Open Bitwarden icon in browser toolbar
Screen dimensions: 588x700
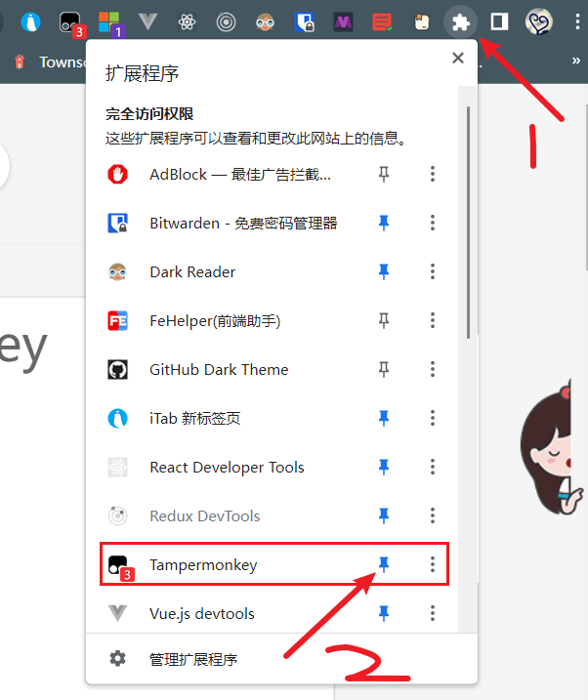click(x=305, y=21)
